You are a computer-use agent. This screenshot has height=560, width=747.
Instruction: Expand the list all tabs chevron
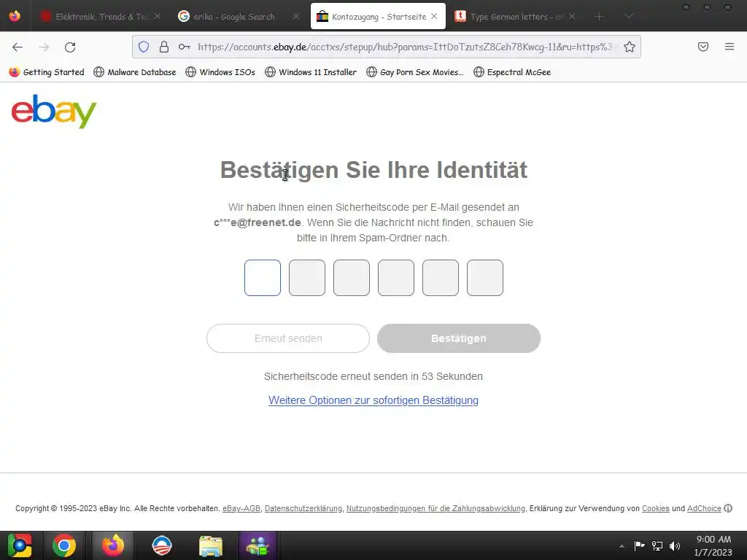pyautogui.click(x=629, y=17)
